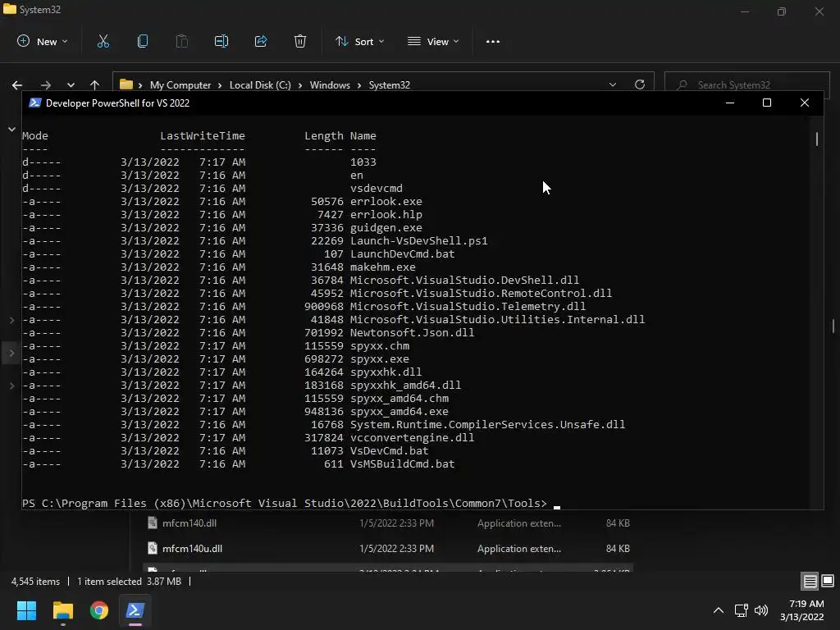Viewport: 840px width, 630px height.
Task: Open the Windows Start menu
Action: click(26, 610)
